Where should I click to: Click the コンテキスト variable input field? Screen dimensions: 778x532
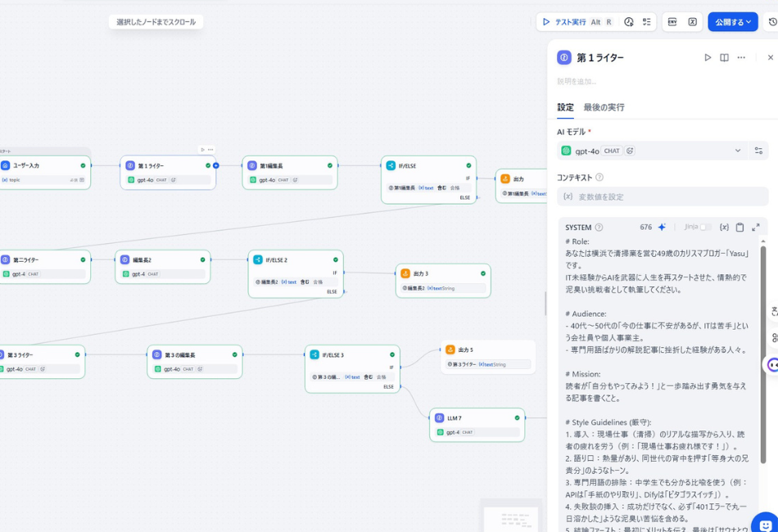click(663, 196)
